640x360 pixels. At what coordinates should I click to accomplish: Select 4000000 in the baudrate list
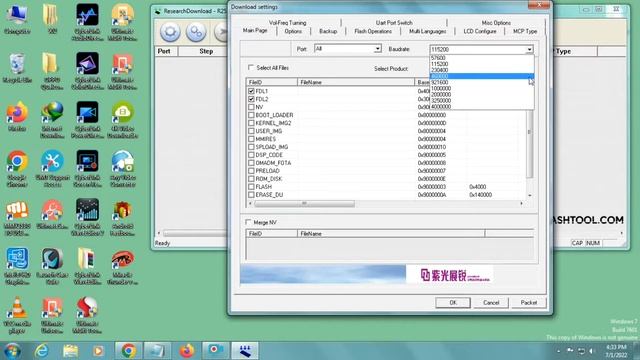click(482, 107)
